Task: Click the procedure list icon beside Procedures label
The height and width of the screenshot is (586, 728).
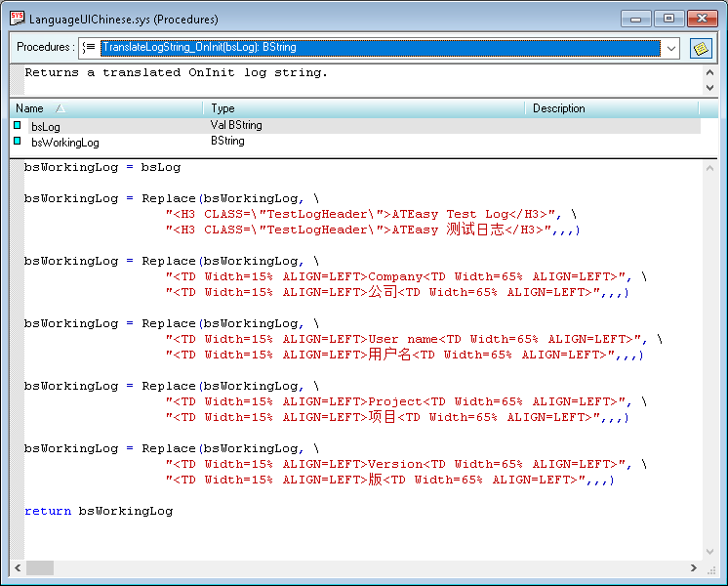Action: (89, 48)
